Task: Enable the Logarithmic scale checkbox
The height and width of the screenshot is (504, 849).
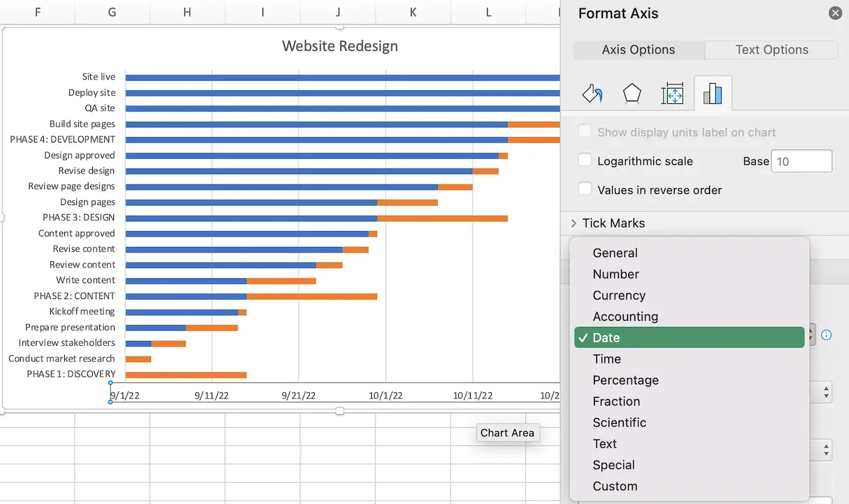Action: tap(585, 160)
